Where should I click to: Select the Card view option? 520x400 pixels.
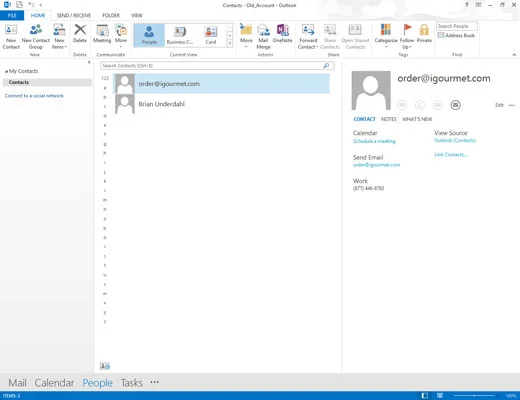tap(211, 35)
